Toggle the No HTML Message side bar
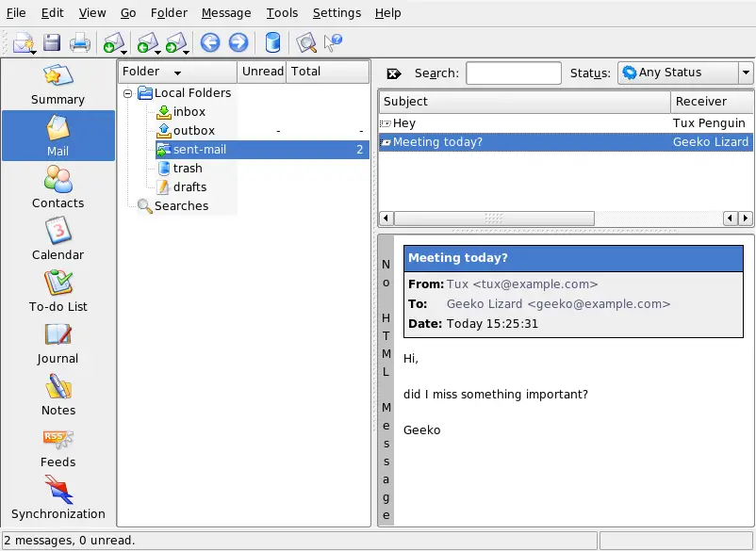The width and height of the screenshot is (756, 551). 386,379
